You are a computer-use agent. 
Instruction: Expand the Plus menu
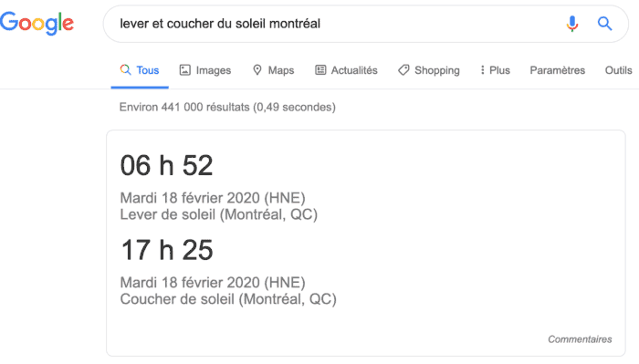tap(495, 70)
